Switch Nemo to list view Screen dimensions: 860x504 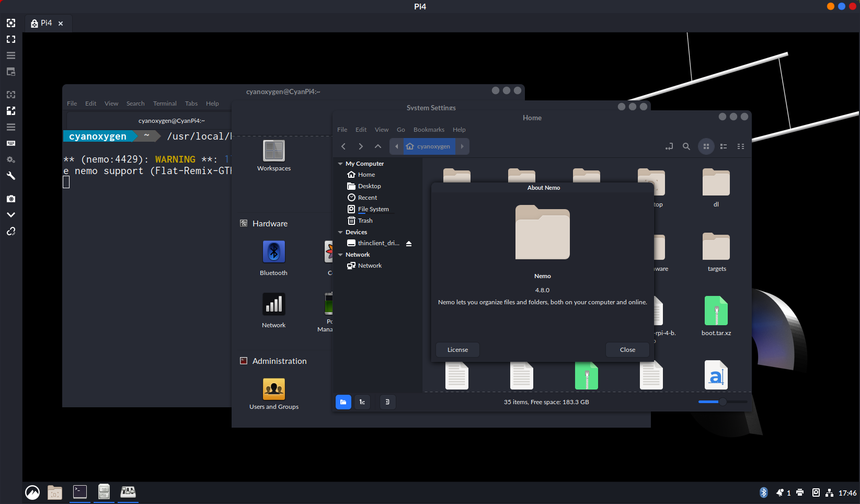pyautogui.click(x=723, y=146)
